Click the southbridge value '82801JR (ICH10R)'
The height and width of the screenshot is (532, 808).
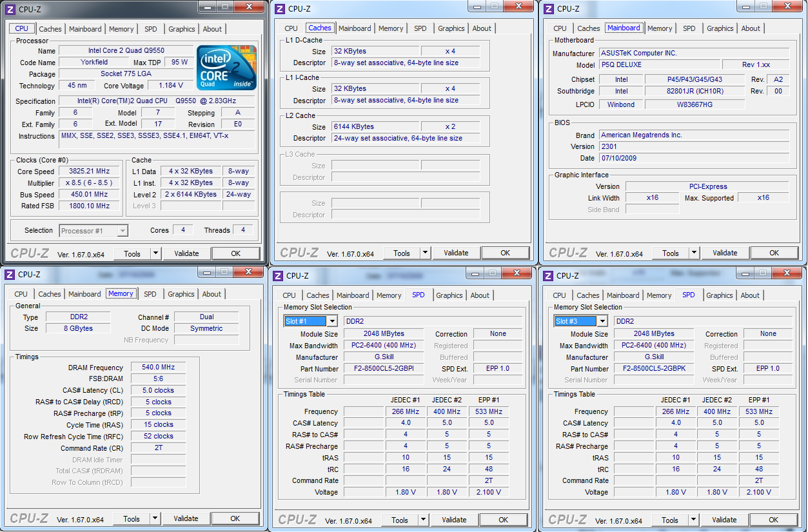pos(695,91)
